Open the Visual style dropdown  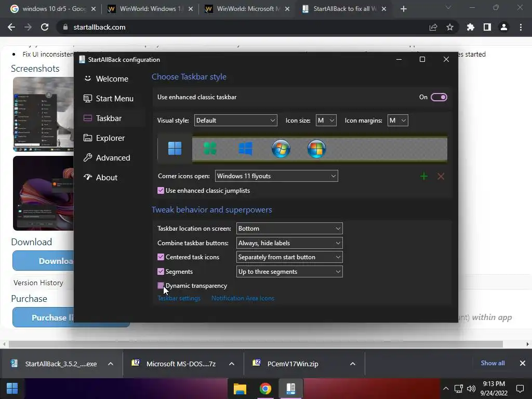click(235, 121)
